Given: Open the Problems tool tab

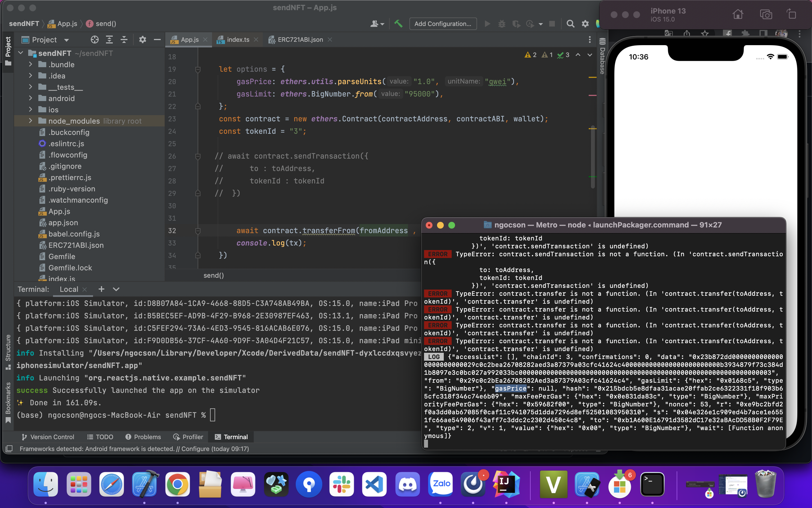Looking at the screenshot, I should 143,437.
